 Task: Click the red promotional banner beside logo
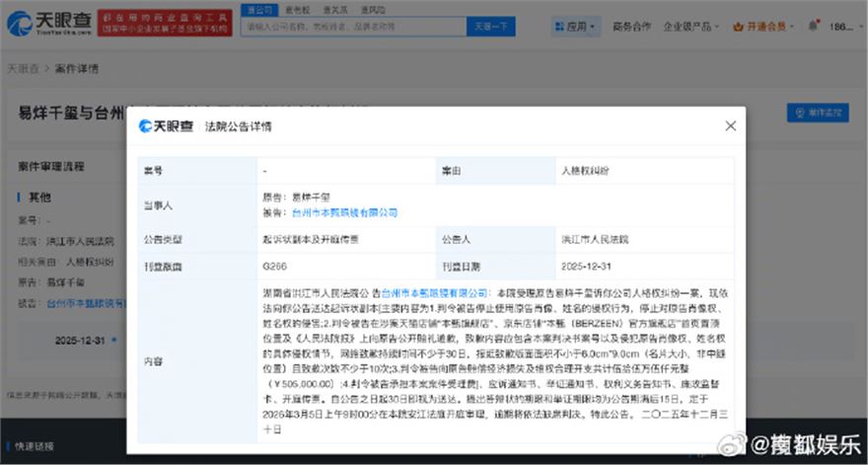(x=164, y=23)
